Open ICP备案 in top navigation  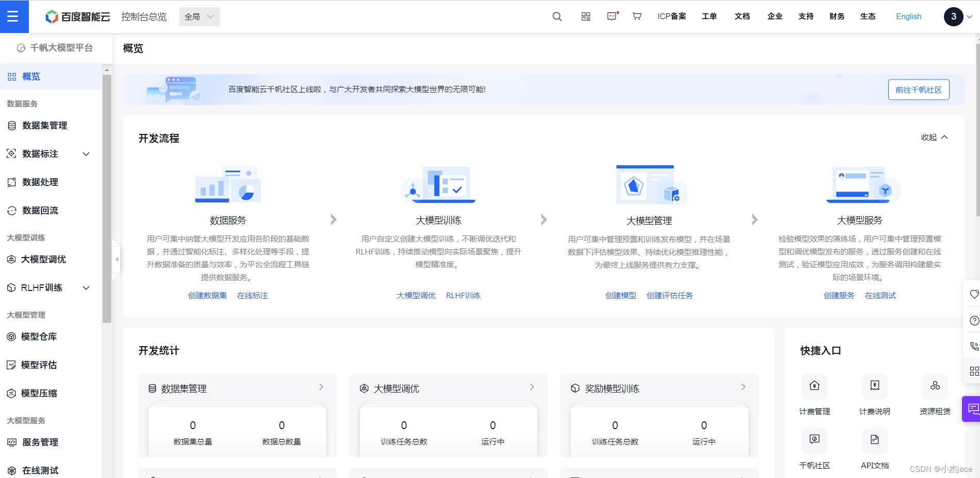(672, 16)
